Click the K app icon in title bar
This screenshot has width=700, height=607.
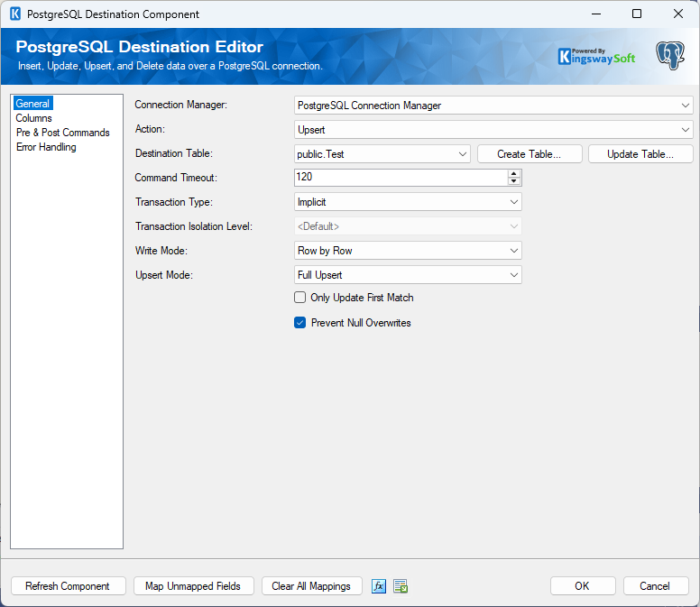15,14
